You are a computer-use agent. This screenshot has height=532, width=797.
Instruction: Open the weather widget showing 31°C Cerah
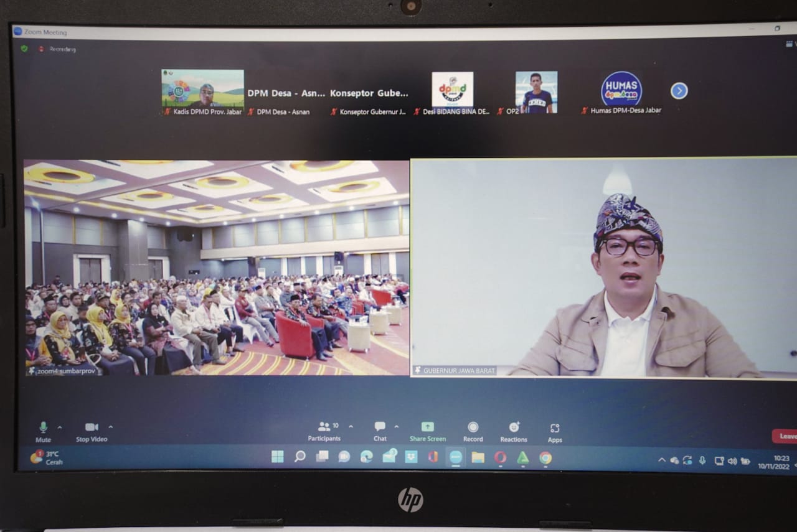click(47, 458)
